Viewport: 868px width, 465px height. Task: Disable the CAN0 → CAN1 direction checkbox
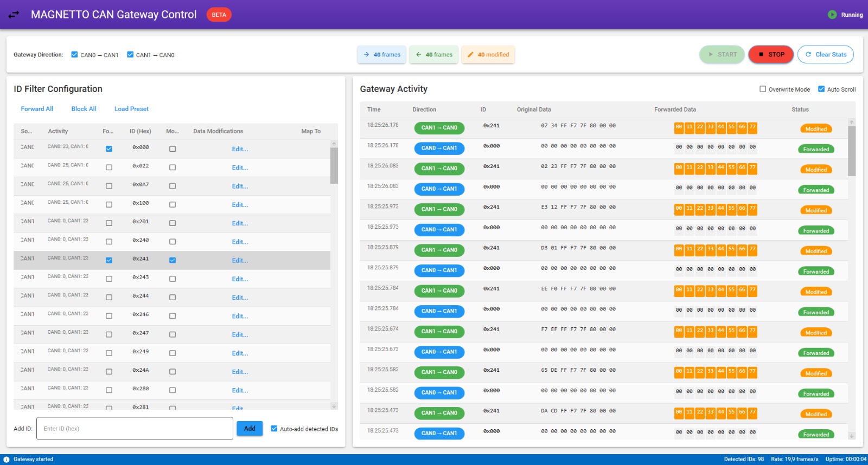75,55
